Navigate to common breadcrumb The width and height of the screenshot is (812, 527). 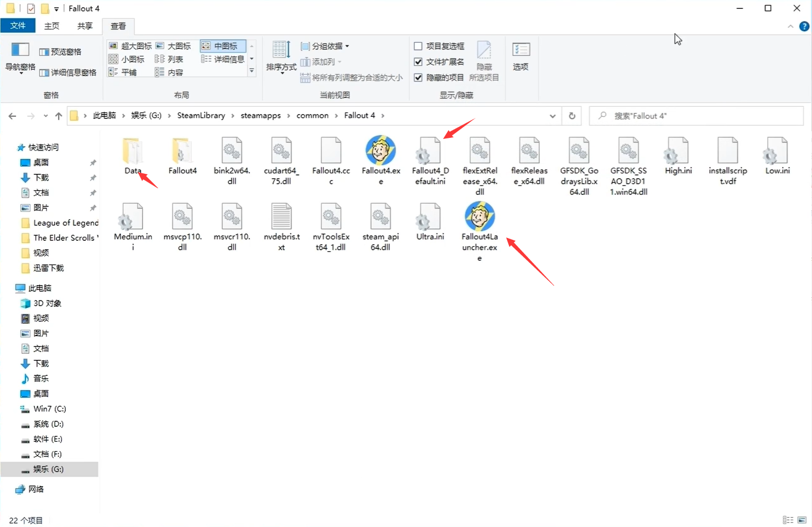click(x=312, y=115)
